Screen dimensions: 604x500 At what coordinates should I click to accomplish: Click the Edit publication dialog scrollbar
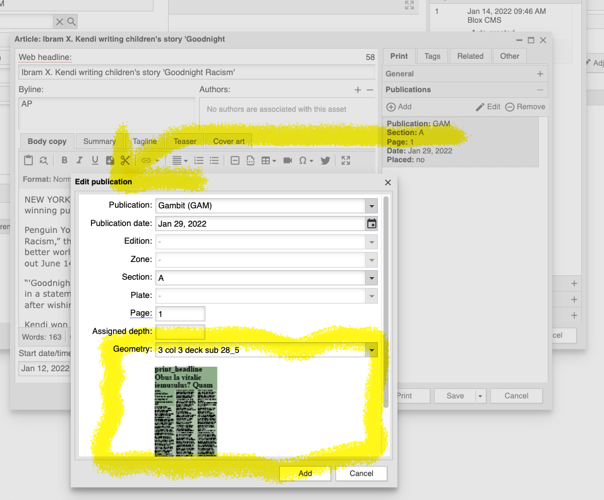click(x=386, y=302)
